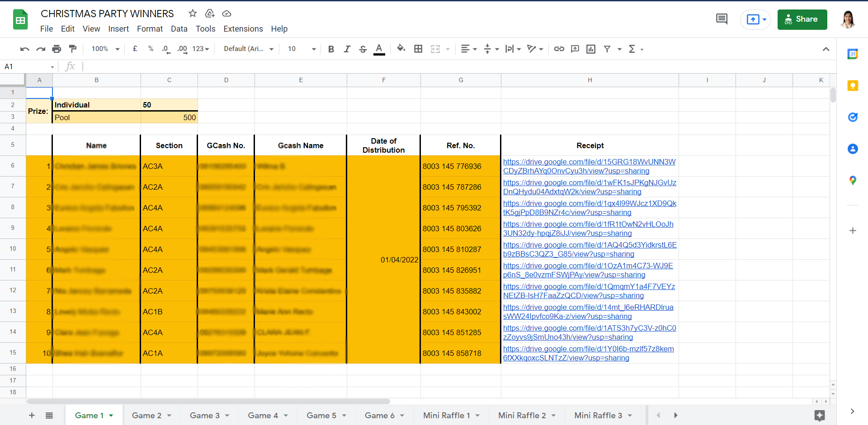This screenshot has width=868, height=425.
Task: Click the Merge cells icon
Action: point(435,49)
